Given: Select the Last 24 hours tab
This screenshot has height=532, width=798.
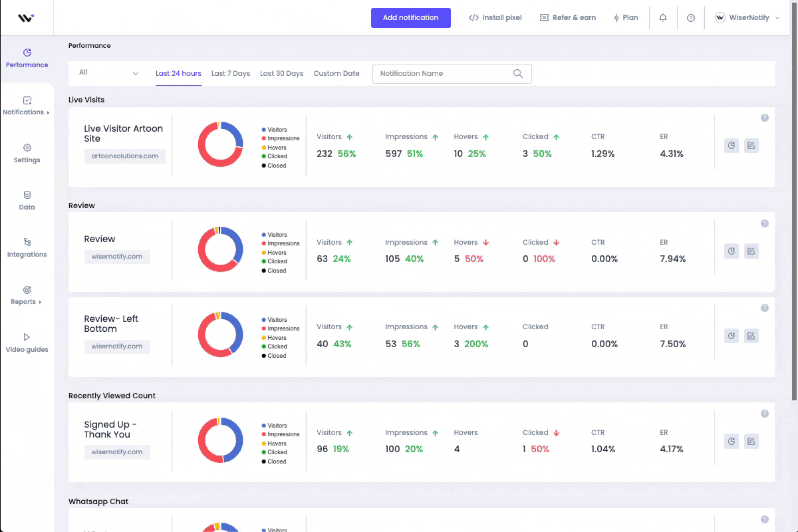Looking at the screenshot, I should pos(178,74).
